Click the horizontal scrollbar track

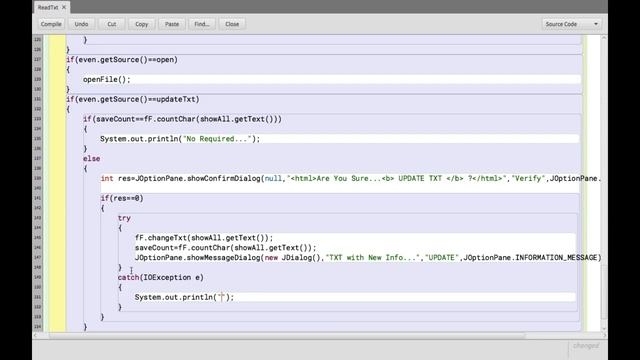(x=318, y=336)
